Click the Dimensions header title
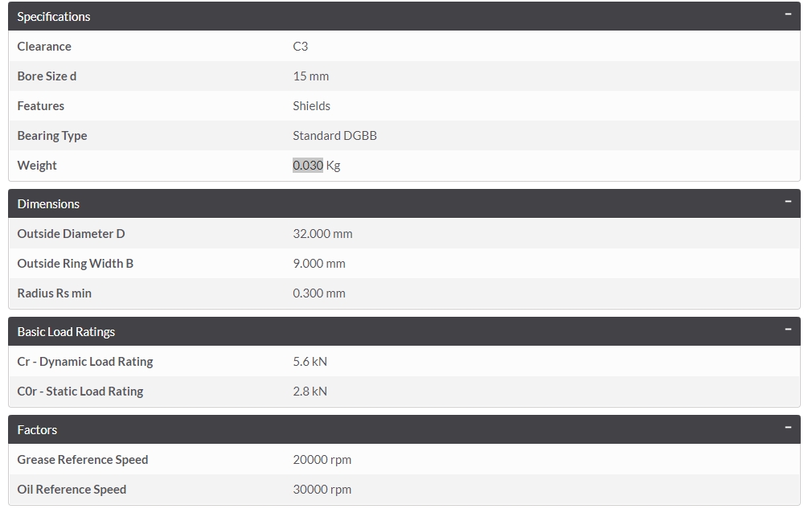Image resolution: width=812 pixels, height=525 pixels. tap(48, 204)
